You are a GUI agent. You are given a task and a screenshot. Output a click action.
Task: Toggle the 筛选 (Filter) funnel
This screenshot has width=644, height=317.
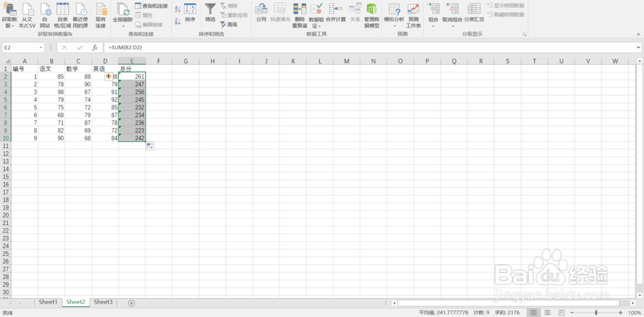point(211,12)
